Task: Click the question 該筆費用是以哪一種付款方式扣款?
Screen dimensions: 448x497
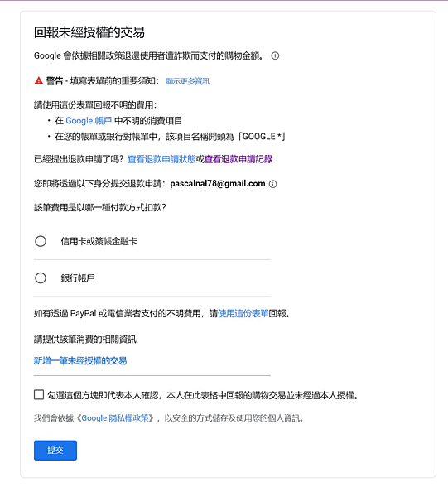Action: click(x=100, y=208)
